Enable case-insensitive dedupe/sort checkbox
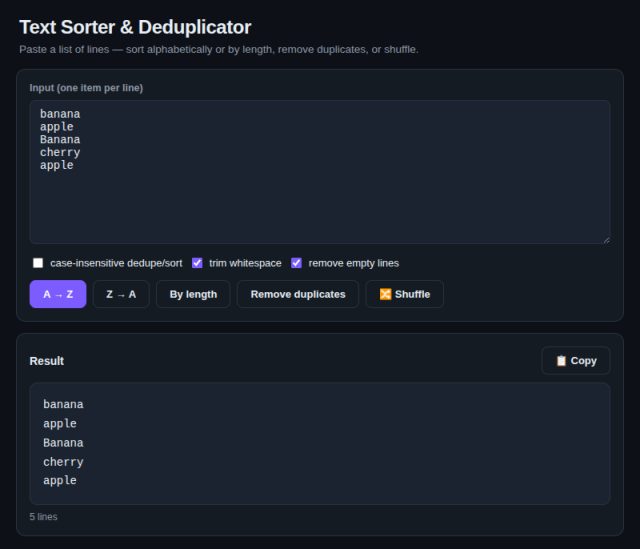This screenshot has height=549, width=640. point(38,263)
